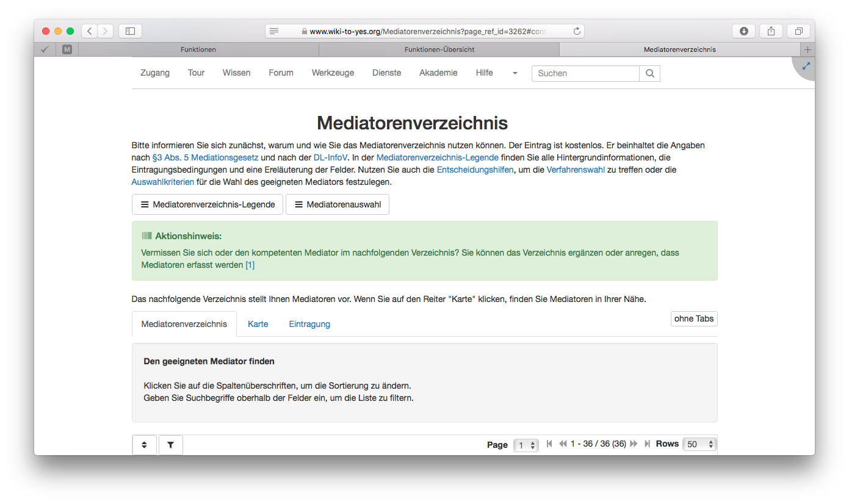
Task: Click the filter funnel icon button
Action: pyautogui.click(x=171, y=445)
